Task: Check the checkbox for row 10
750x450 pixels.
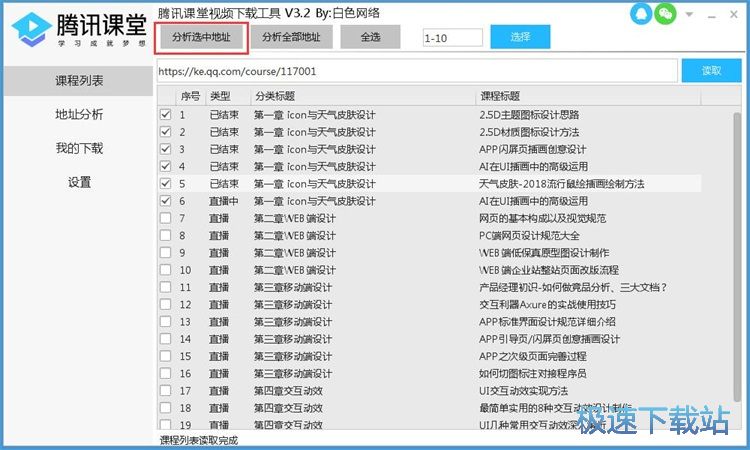Action: pos(165,270)
